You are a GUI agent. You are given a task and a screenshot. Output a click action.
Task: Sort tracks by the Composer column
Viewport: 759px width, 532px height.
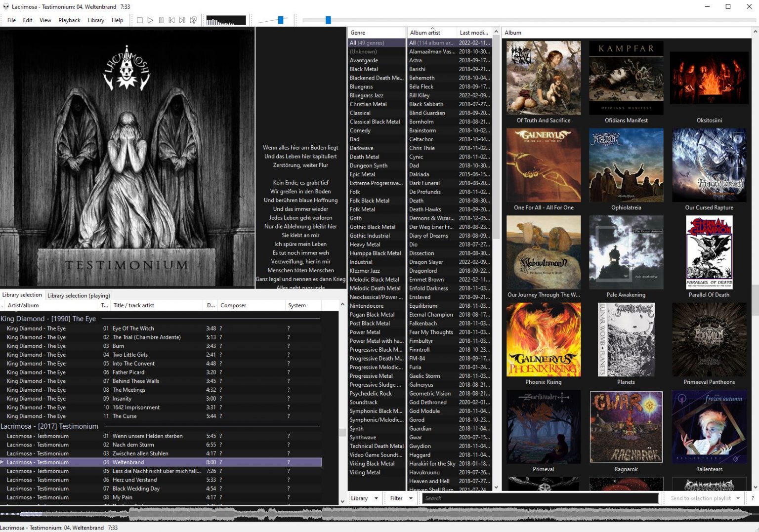[x=233, y=305]
